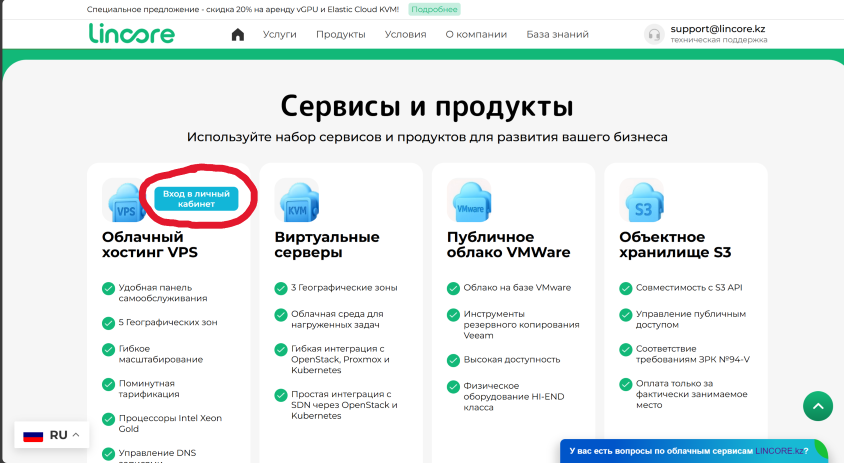Open the Облачный хостинг VPS heading
This screenshot has width=844, height=463.
149,245
